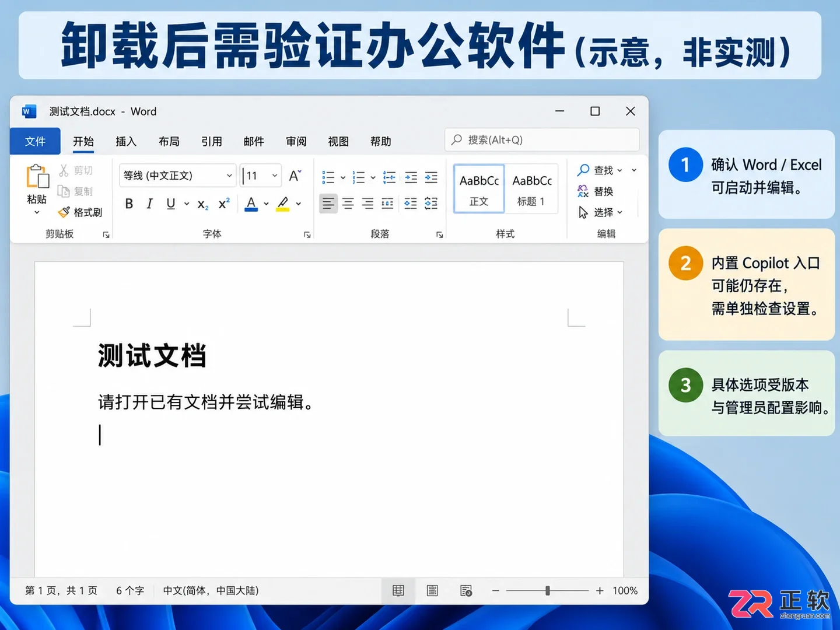Click the Cut (剪切) scissors icon
This screenshot has height=630, width=840.
point(64,170)
